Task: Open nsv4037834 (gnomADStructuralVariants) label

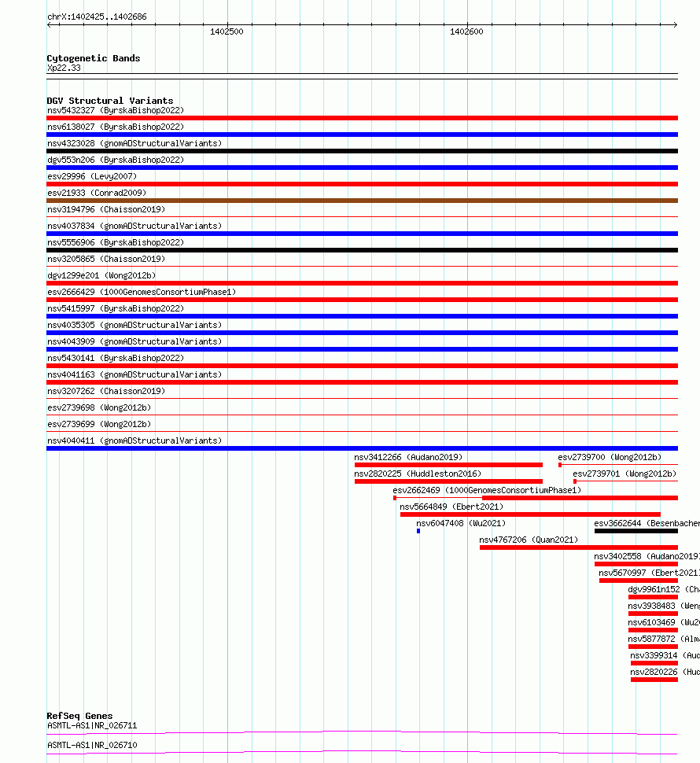Action: click(x=134, y=227)
